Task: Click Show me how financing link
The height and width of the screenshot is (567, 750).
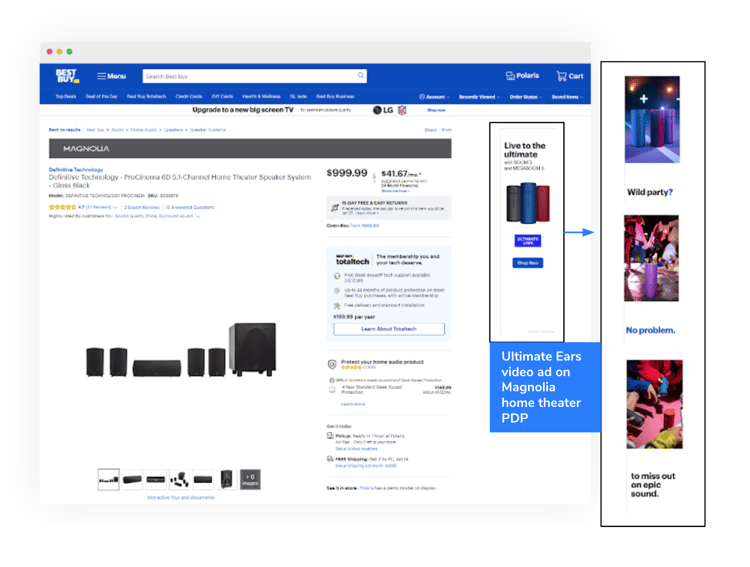Action: tap(395, 191)
